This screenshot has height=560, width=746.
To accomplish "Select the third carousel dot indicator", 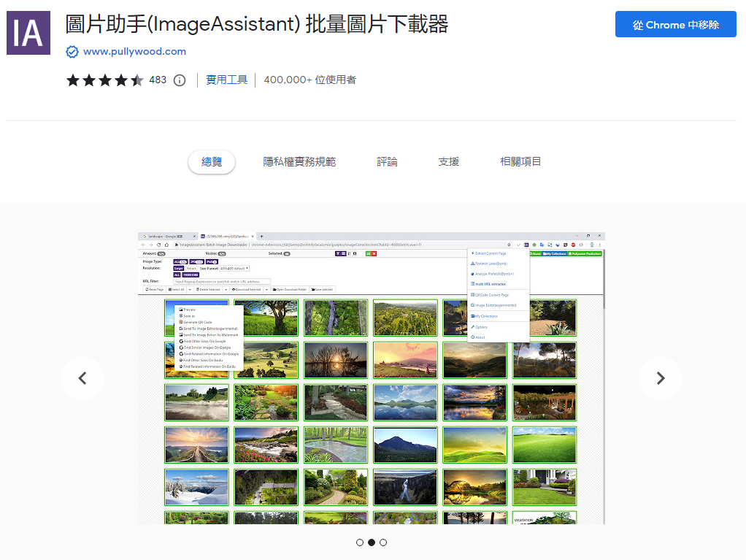I will (383, 542).
